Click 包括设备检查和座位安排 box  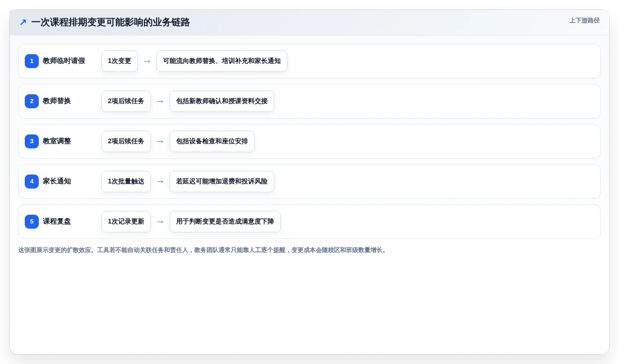tap(212, 141)
